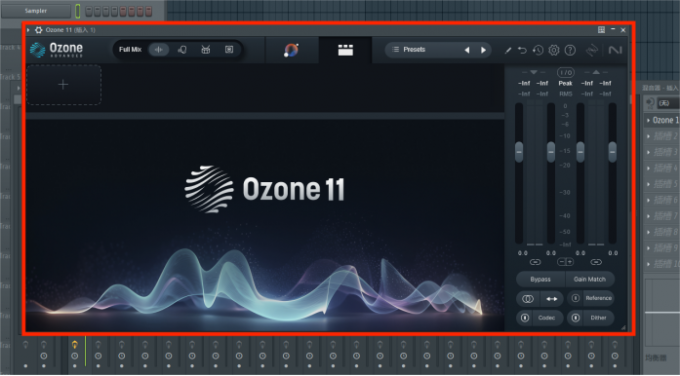680x376 pixels.
Task: Enable Gain Match
Action: [x=590, y=279]
